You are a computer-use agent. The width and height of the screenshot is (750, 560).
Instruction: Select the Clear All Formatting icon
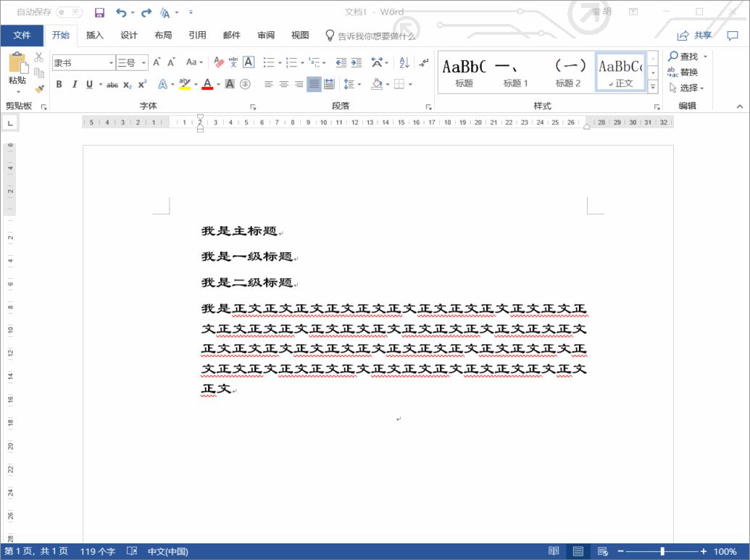217,62
